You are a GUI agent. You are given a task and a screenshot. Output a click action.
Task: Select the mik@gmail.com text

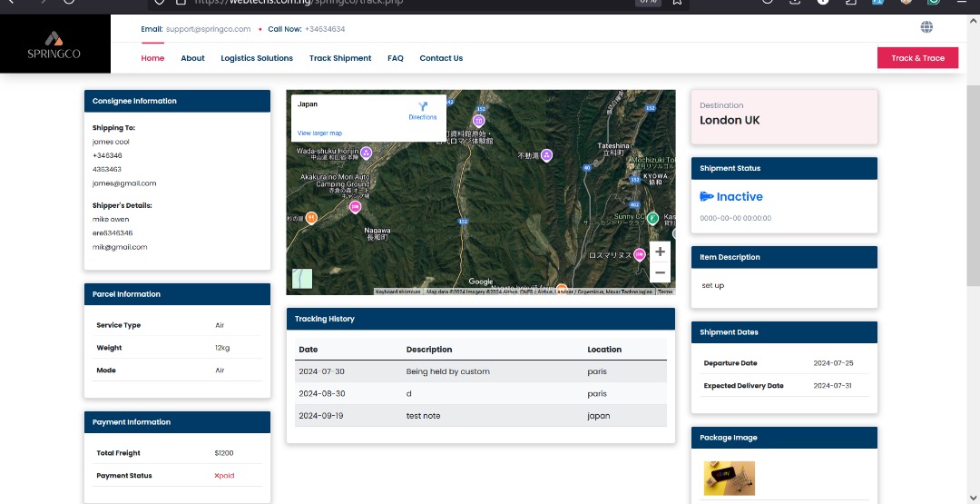coord(120,247)
